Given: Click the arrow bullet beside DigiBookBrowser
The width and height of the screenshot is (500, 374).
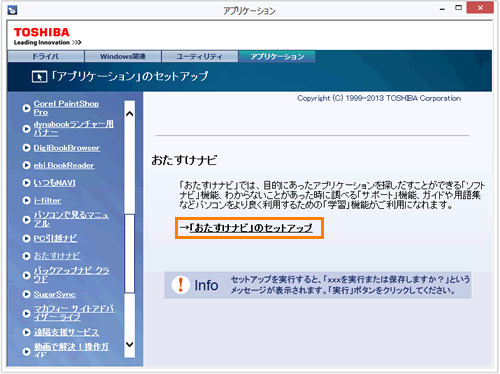Looking at the screenshot, I should 26,148.
